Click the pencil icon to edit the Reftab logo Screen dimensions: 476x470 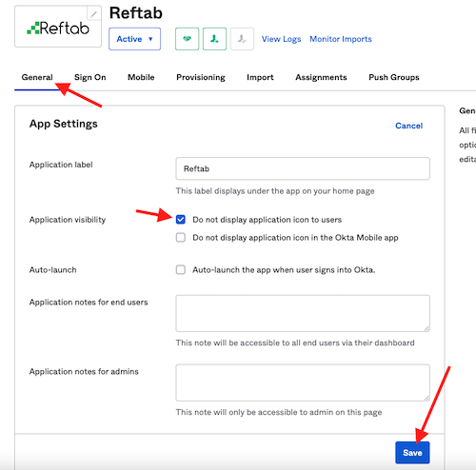[93, 13]
